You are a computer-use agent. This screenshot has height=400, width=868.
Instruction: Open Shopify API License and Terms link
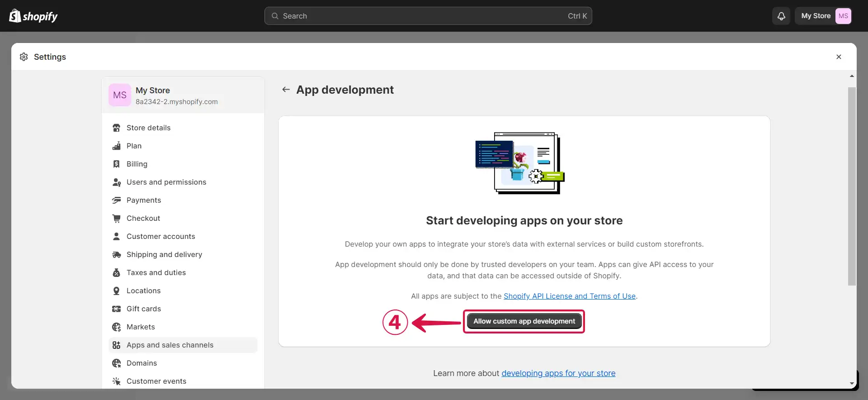pos(570,296)
